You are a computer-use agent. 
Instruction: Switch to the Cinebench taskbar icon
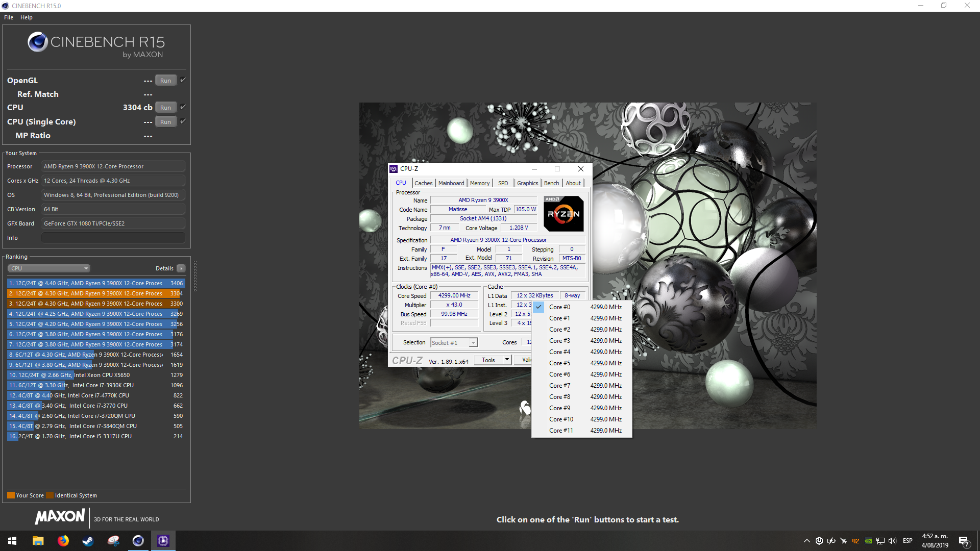point(138,541)
